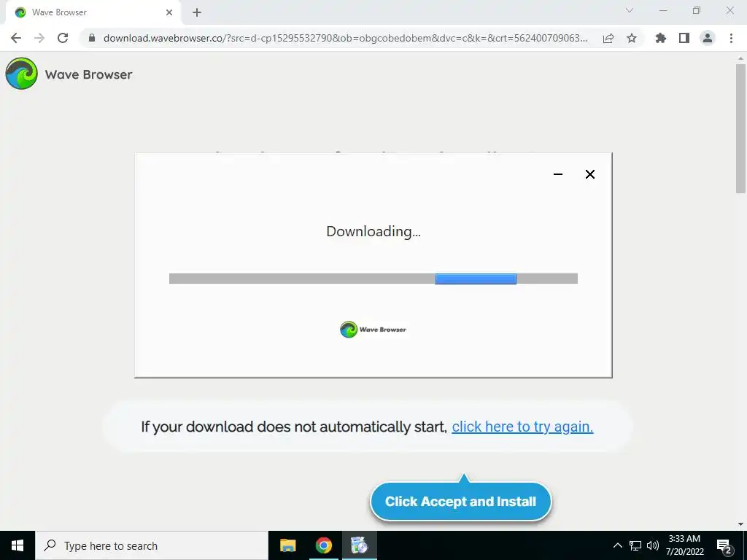Select the Wave Browser tab
This screenshot has height=560, width=747.
tap(93, 12)
